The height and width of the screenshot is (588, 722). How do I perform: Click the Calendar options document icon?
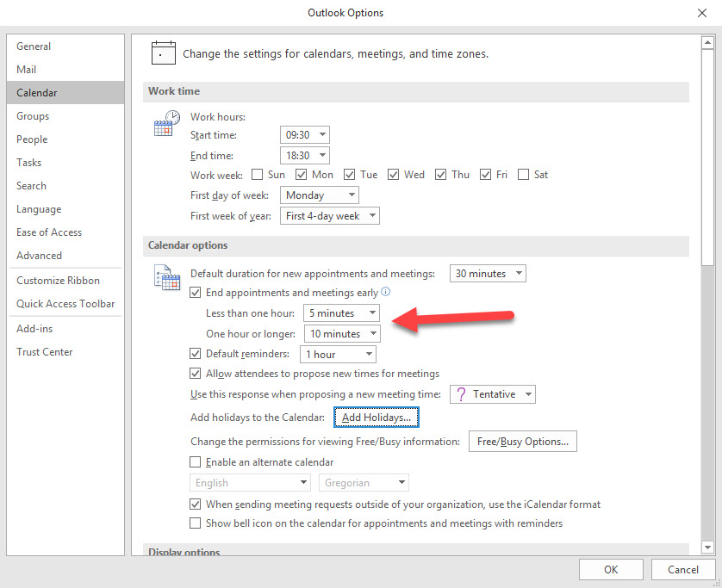[166, 277]
